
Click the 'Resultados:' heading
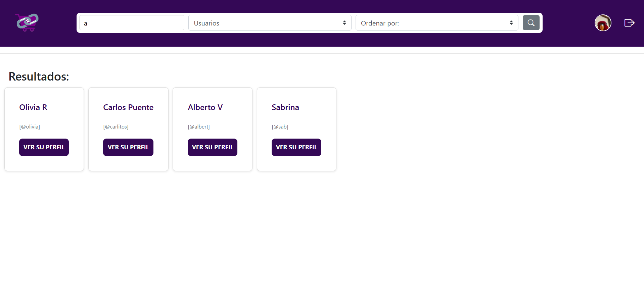39,77
